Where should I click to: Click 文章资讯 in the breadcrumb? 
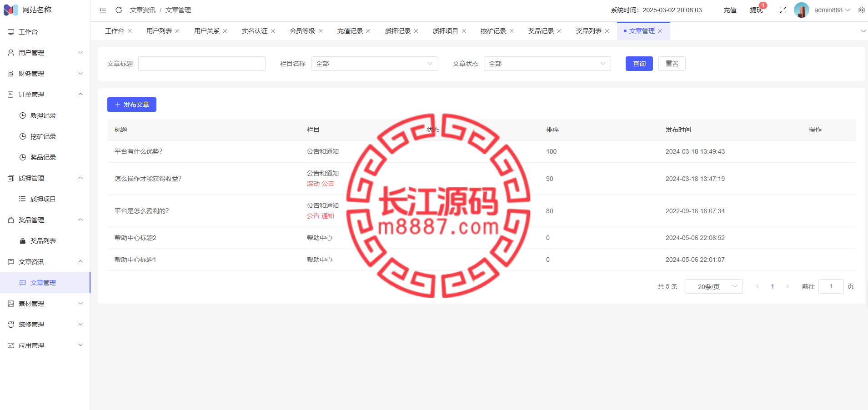(x=143, y=10)
